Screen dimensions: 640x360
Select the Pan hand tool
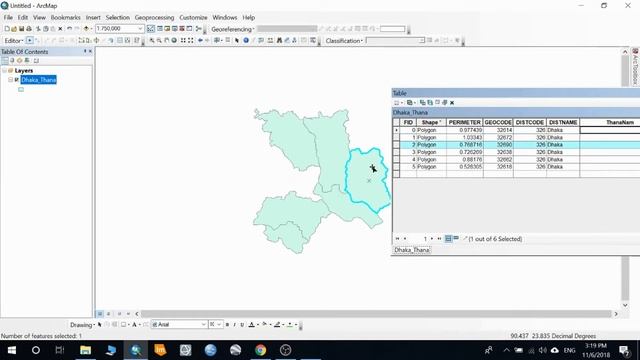pyautogui.click(x=167, y=40)
